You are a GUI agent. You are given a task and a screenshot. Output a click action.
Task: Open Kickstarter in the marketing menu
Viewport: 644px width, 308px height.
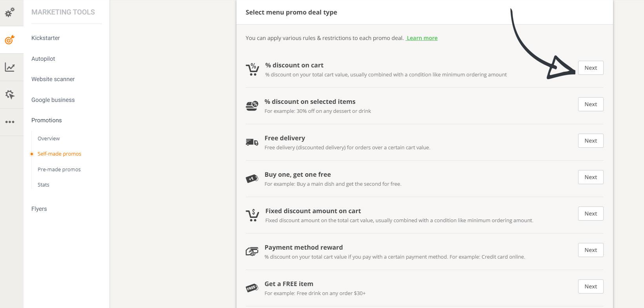(x=45, y=38)
